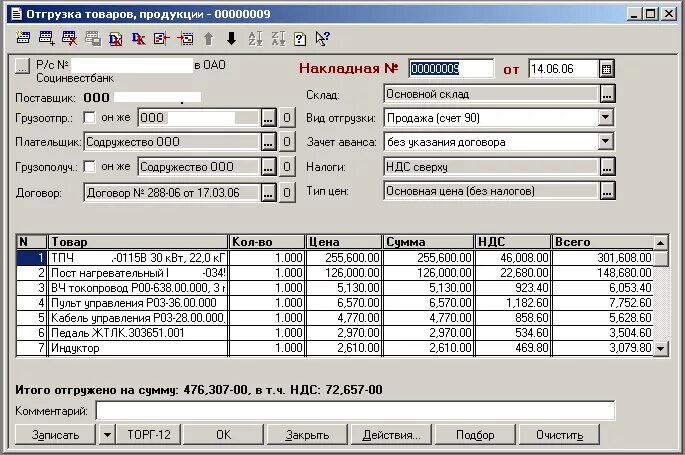This screenshot has height=455, width=685.
Task: Click the delete row toolbar icon
Action: (x=69, y=38)
